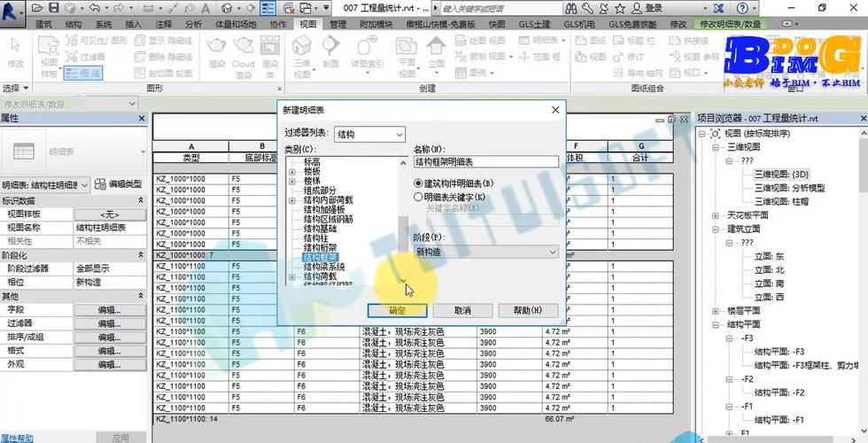Open the 阶段 dropdown showing 新构造
868x443 pixels.
(x=486, y=252)
